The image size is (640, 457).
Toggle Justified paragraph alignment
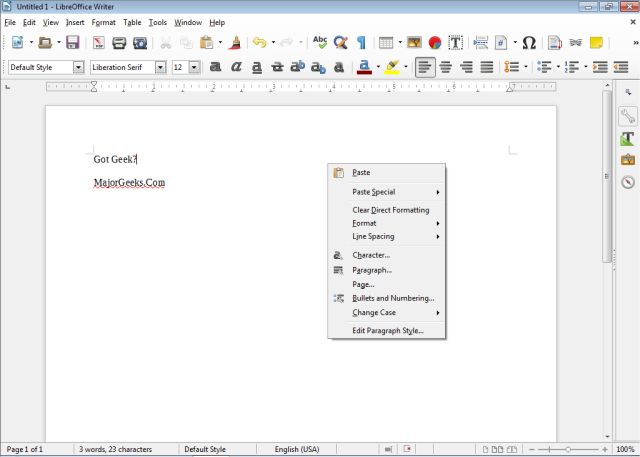[x=487, y=67]
